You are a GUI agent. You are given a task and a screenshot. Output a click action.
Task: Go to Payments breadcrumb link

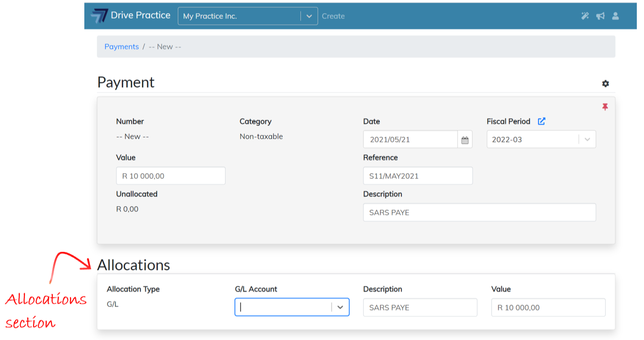(122, 47)
